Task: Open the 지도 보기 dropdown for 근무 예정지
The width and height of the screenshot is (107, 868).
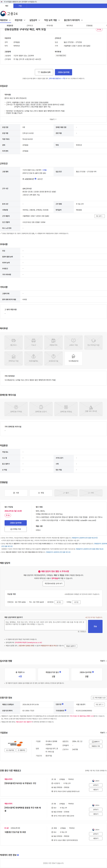Action: tap(100, 216)
